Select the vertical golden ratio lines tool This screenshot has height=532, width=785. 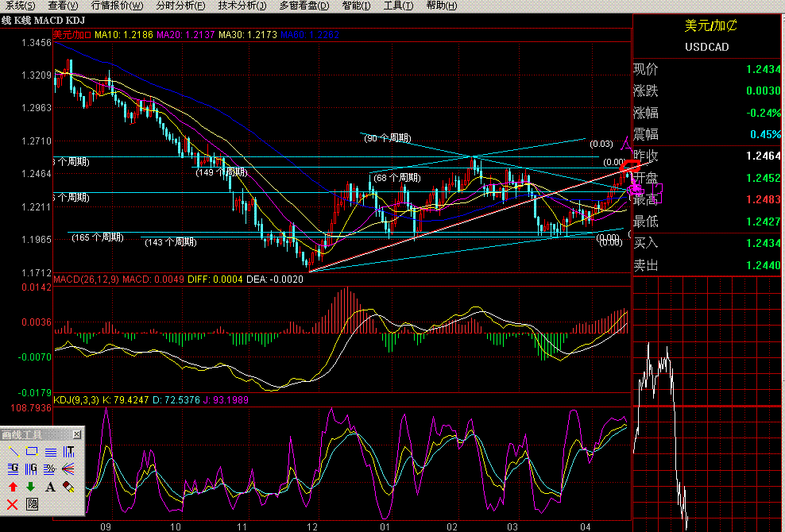click(x=32, y=469)
